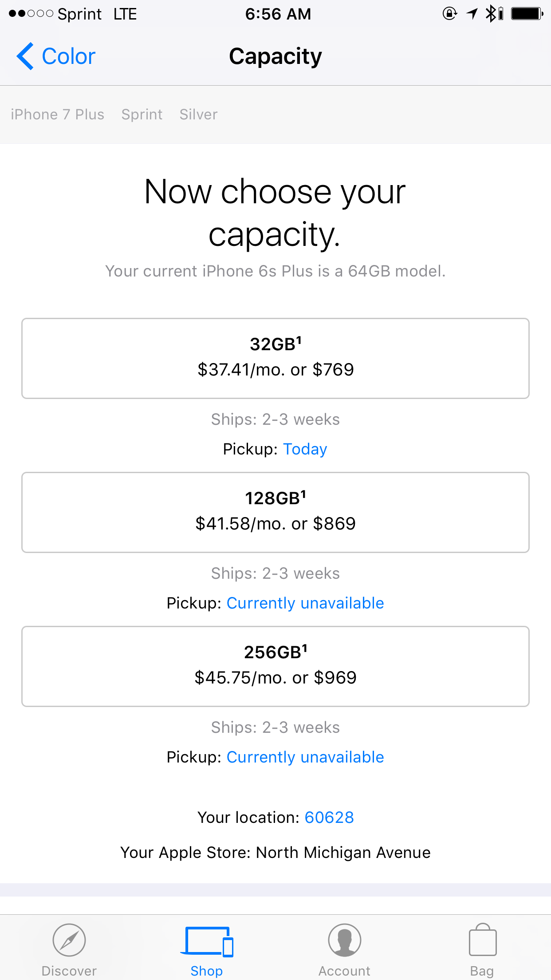This screenshot has height=980, width=551.
Task: Choose the 32GB capacity option
Action: click(x=275, y=358)
